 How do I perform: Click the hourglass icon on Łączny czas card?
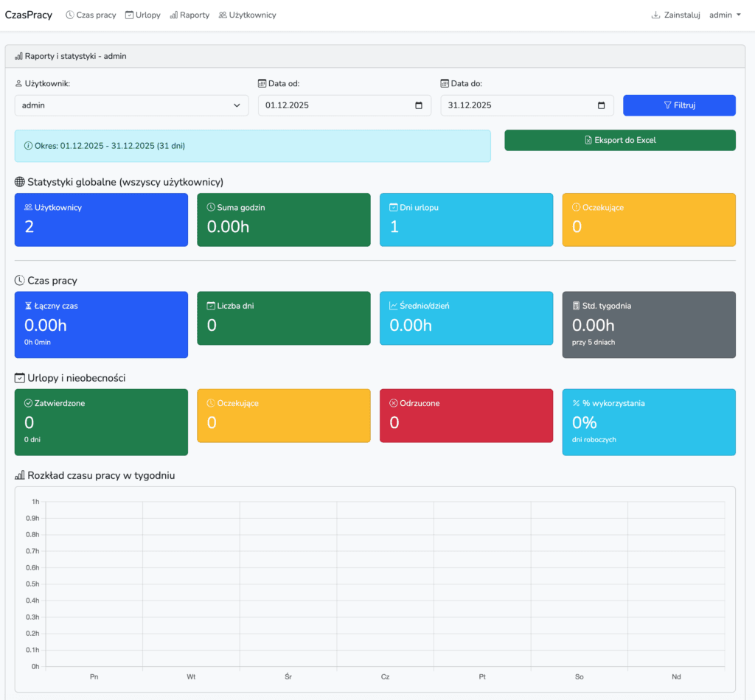tap(29, 306)
